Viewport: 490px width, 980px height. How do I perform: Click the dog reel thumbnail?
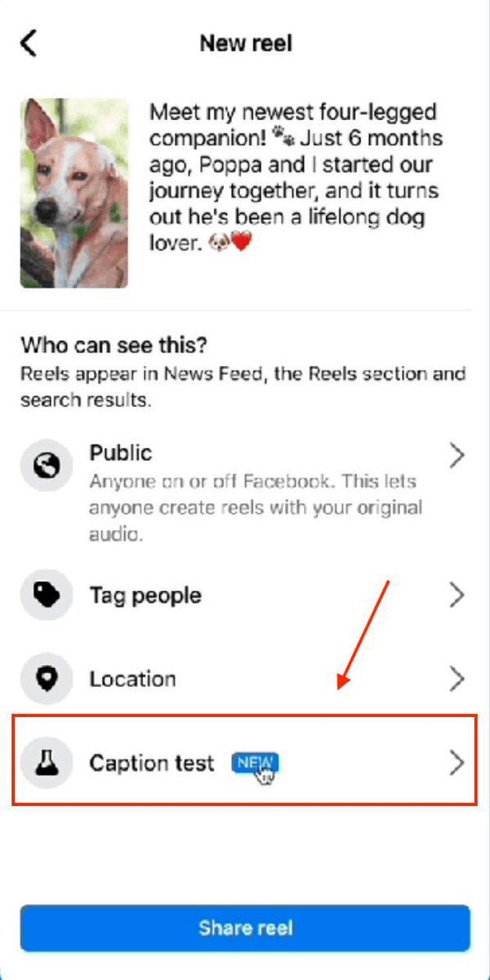click(74, 194)
